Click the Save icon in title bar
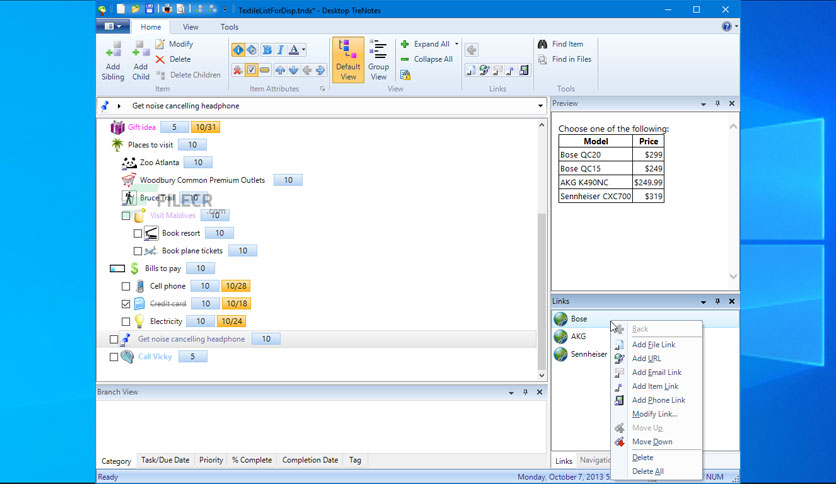Image resolution: width=836 pixels, height=484 pixels. pos(149,10)
